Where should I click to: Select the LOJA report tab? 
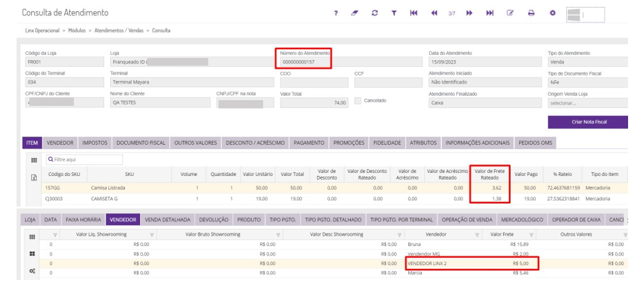[x=30, y=219]
